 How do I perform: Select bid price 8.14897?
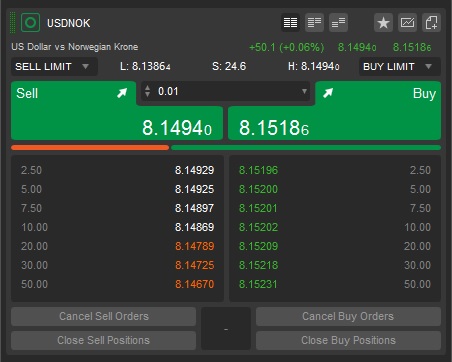[195, 208]
